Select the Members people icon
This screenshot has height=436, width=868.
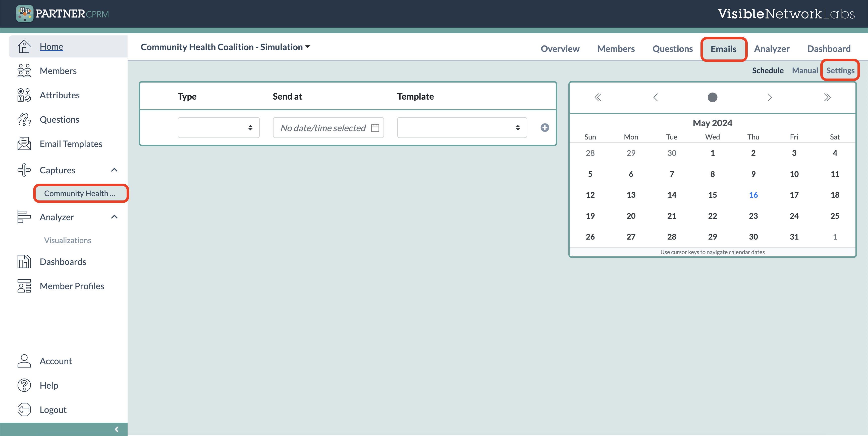pyautogui.click(x=24, y=71)
